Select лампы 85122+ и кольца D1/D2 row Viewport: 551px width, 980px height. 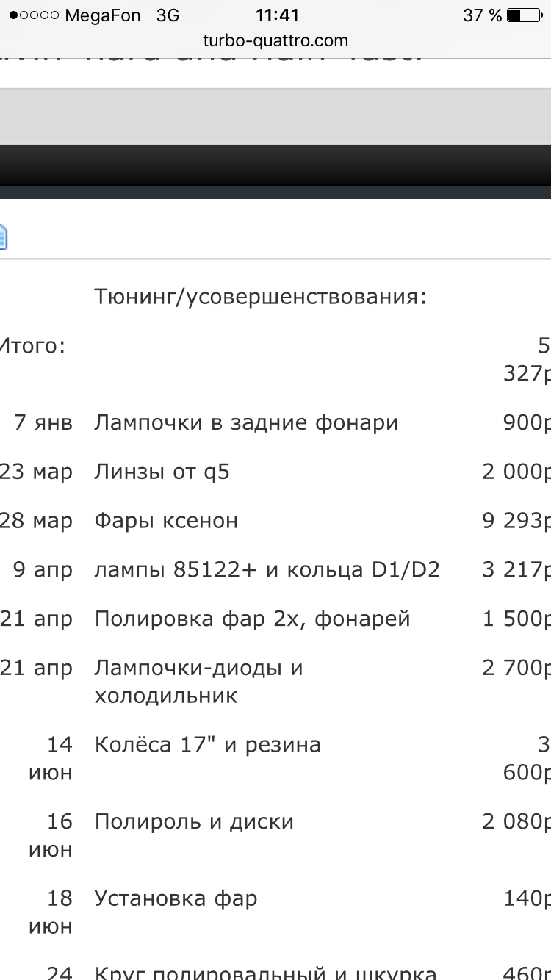tap(267, 570)
